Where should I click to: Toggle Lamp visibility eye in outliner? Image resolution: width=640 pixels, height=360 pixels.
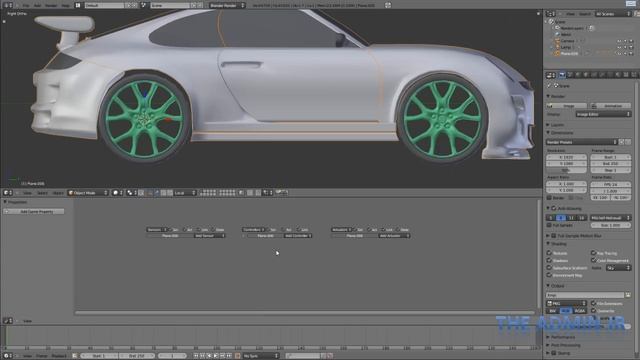(619, 47)
